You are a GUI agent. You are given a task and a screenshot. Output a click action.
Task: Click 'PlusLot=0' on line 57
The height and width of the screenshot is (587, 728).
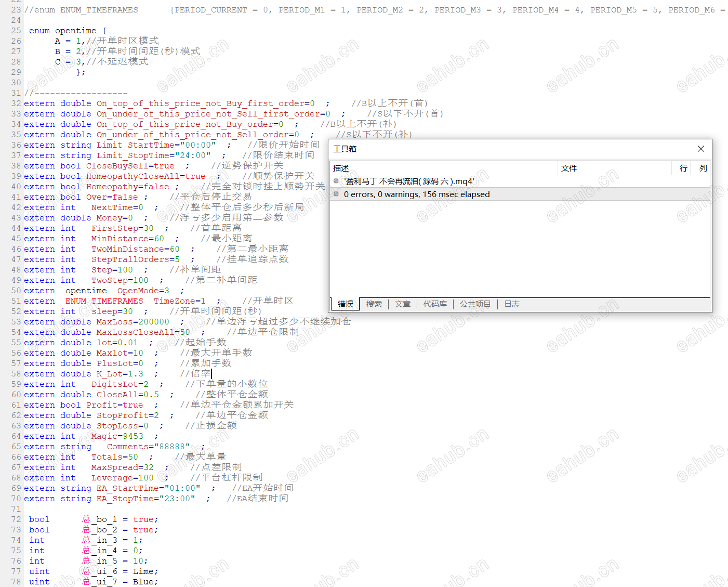(x=120, y=363)
